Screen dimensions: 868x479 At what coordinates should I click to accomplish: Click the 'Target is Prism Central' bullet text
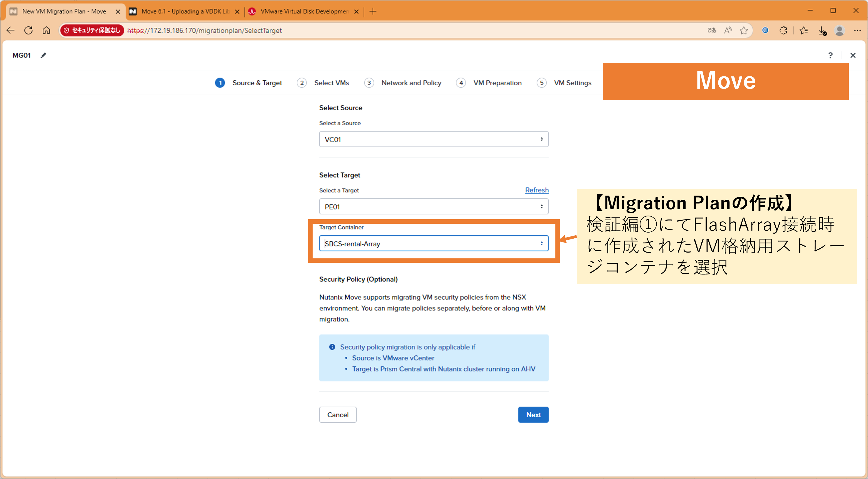click(x=443, y=369)
